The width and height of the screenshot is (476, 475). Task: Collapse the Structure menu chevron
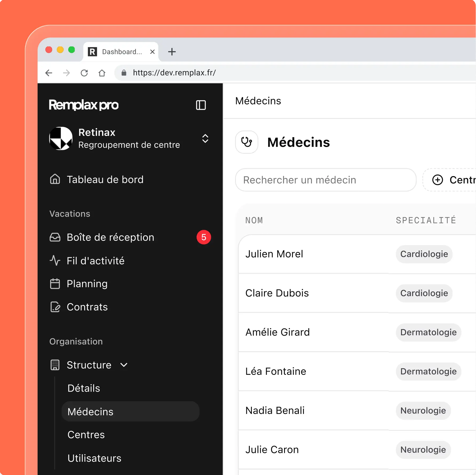(x=124, y=365)
